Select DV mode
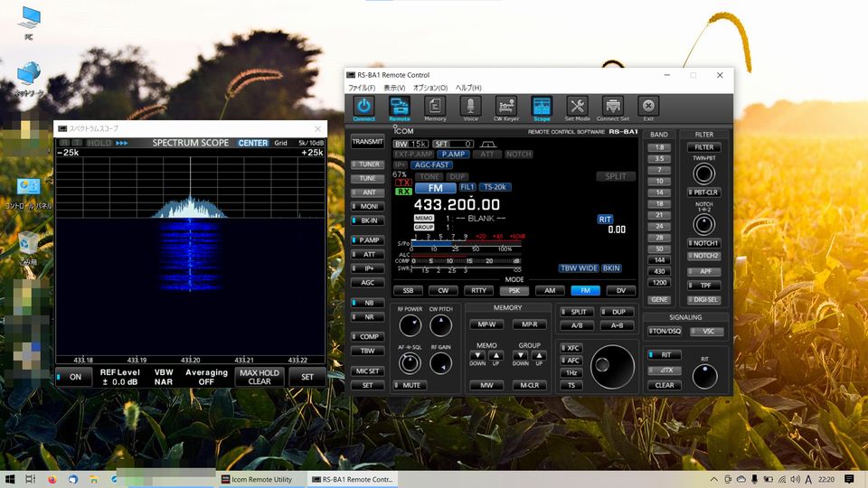This screenshot has width=868, height=488. (620, 290)
